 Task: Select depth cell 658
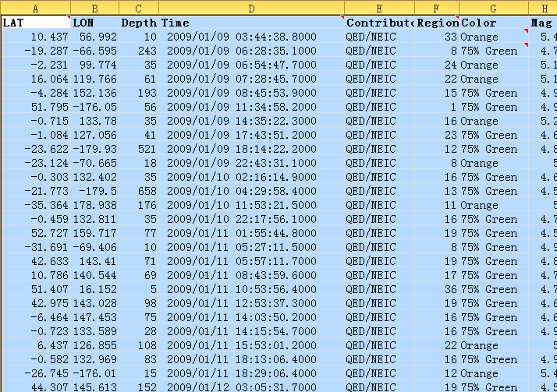[x=139, y=190]
